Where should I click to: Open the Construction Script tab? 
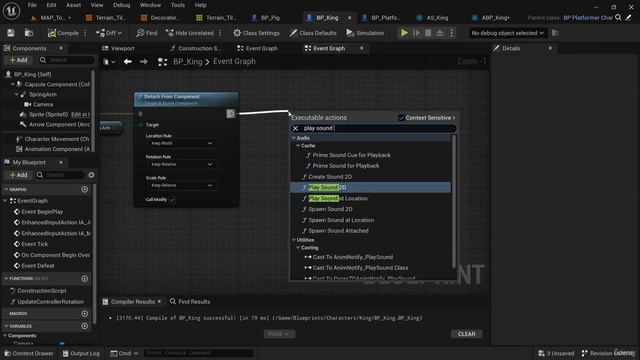coord(195,48)
